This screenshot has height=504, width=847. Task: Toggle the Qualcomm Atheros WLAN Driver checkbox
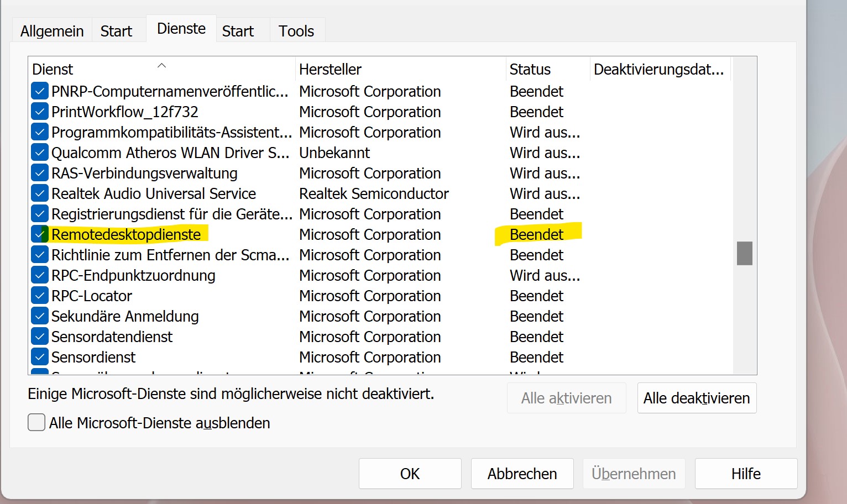pos(39,153)
